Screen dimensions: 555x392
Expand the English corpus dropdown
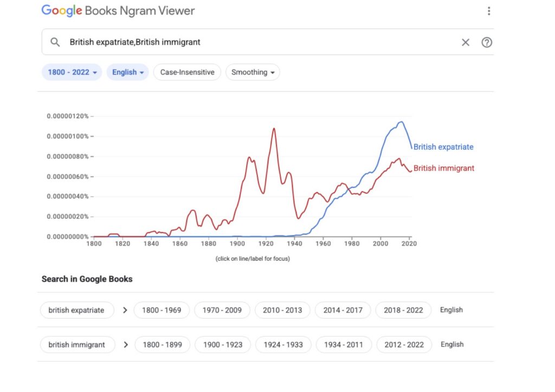click(127, 72)
